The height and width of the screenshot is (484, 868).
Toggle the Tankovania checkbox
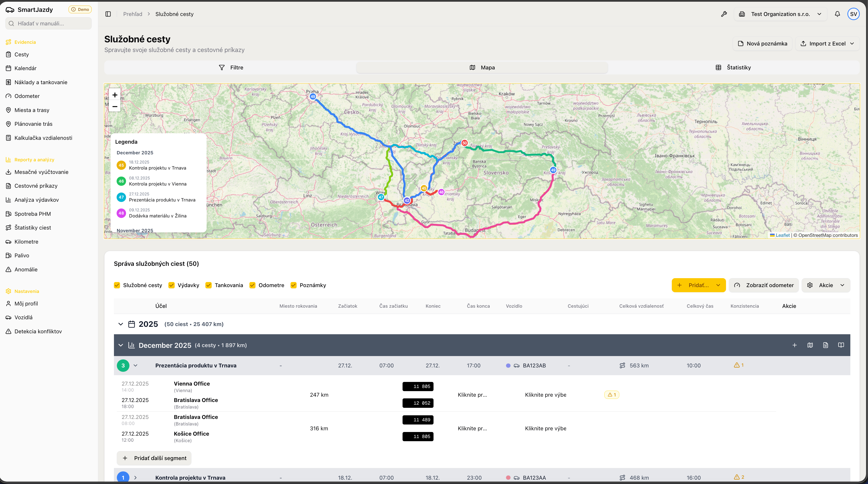coord(209,285)
